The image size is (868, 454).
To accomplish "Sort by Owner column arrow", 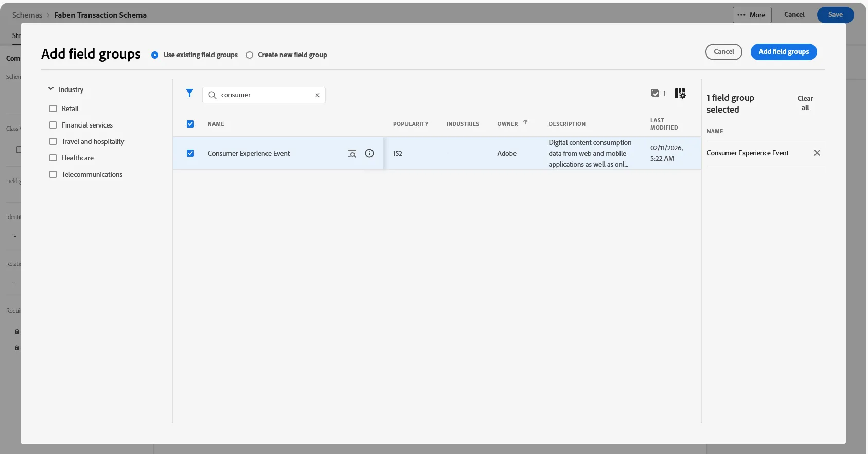I will [x=525, y=123].
